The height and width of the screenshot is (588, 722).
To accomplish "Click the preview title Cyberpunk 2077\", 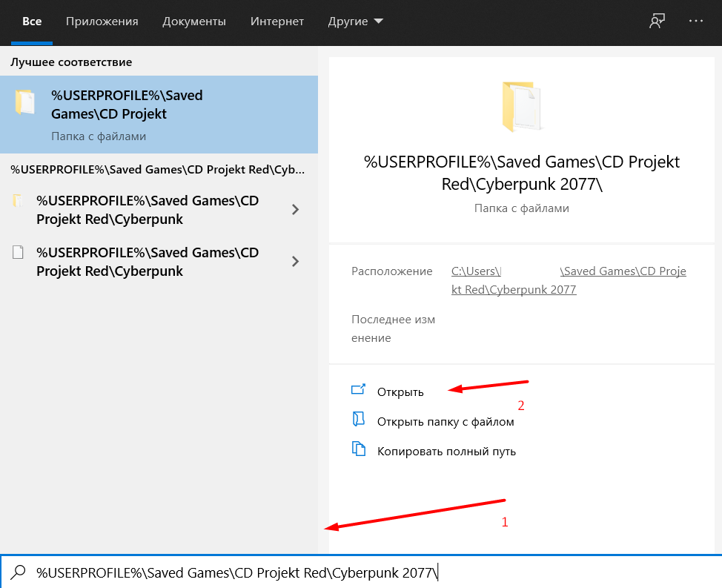I will 522,173.
